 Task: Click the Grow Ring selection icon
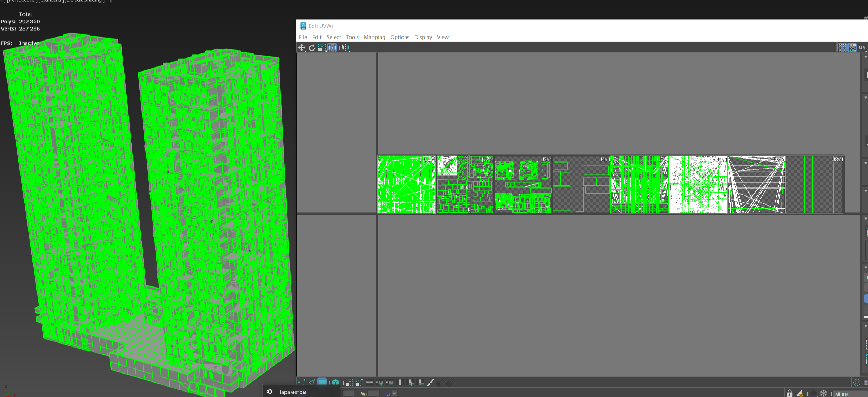coord(411,382)
